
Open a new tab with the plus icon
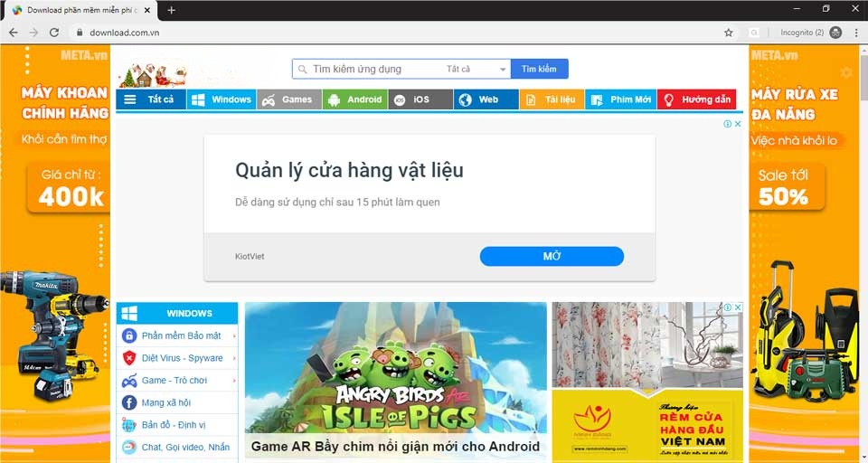pyautogui.click(x=171, y=10)
